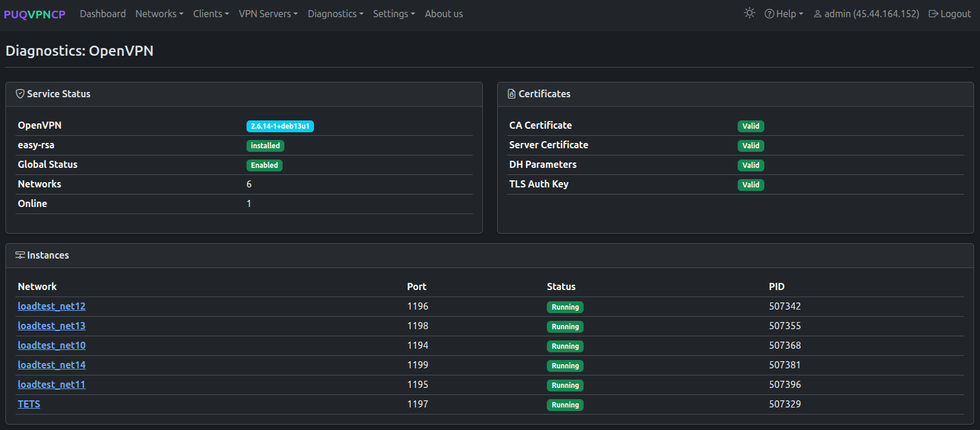Open the PUQVPNCP logo home link
This screenshot has width=980, height=430.
coord(34,14)
